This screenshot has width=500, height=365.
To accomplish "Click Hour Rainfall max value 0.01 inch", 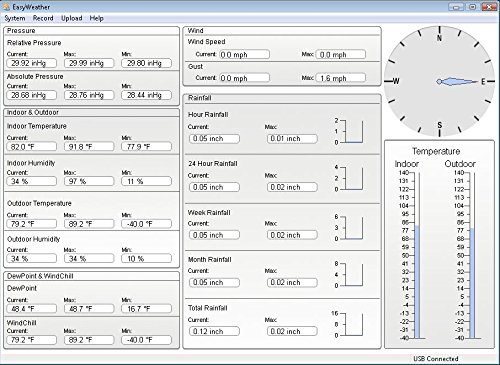I will [x=292, y=139].
